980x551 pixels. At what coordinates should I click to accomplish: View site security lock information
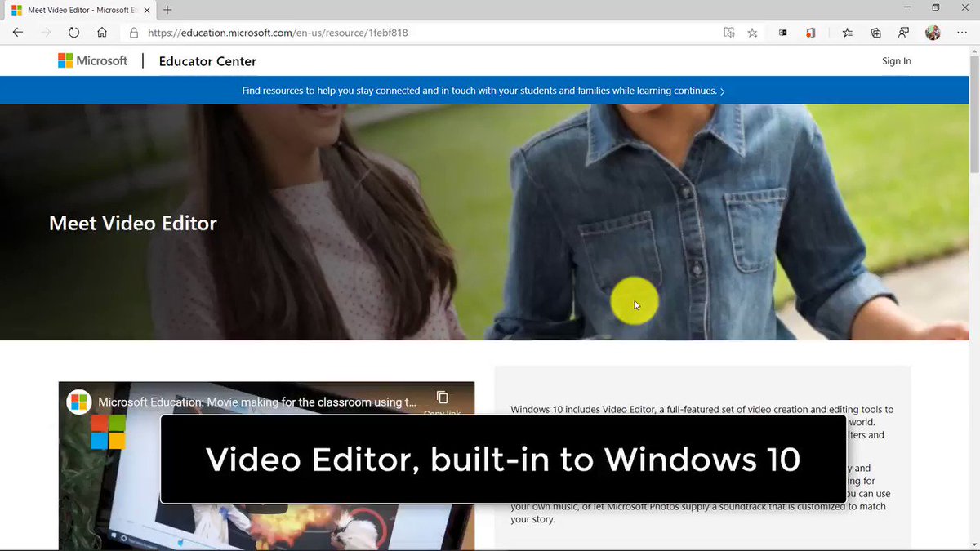click(x=134, y=33)
